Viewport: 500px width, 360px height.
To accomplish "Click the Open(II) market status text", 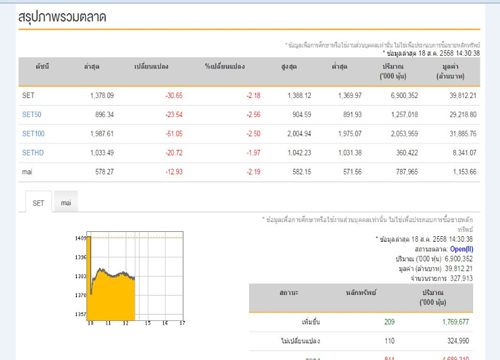I will tap(462, 249).
